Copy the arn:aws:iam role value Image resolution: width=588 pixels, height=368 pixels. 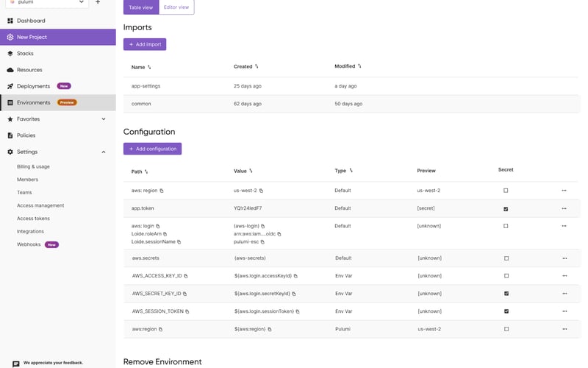pos(279,234)
